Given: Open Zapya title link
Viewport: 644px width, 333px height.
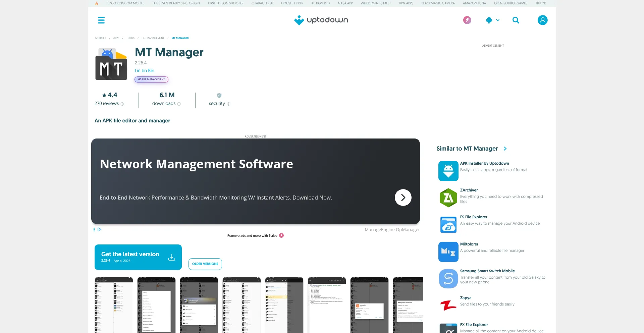Looking at the screenshot, I should point(466,298).
